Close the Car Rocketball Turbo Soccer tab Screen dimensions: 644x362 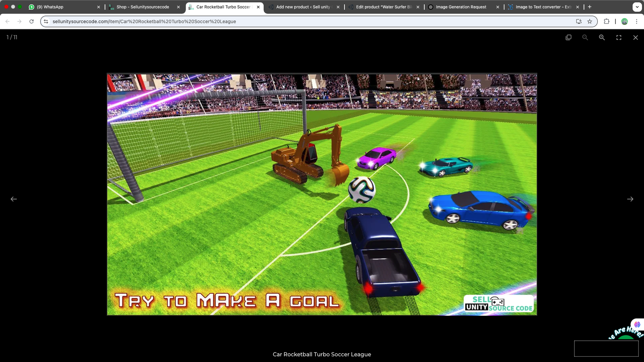pyautogui.click(x=258, y=7)
